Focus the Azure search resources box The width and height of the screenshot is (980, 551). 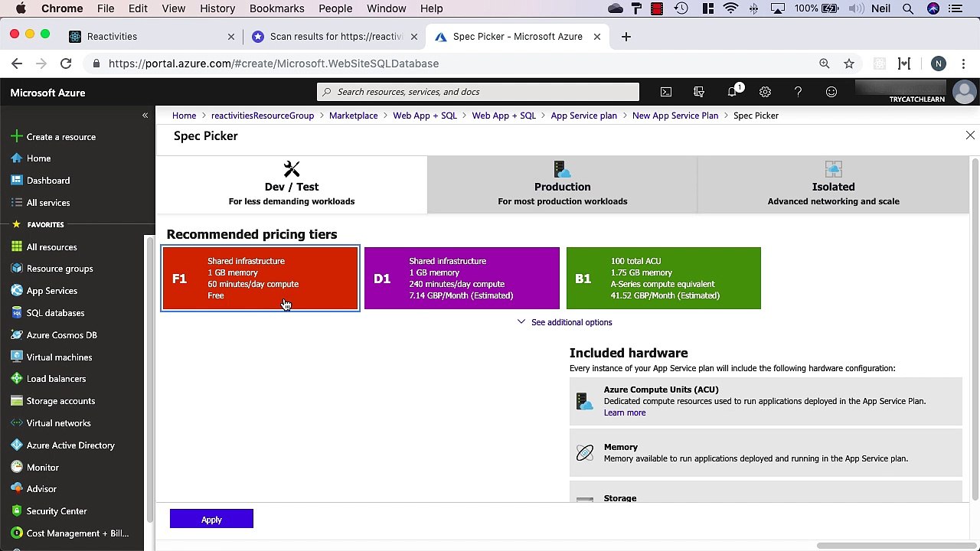click(478, 92)
